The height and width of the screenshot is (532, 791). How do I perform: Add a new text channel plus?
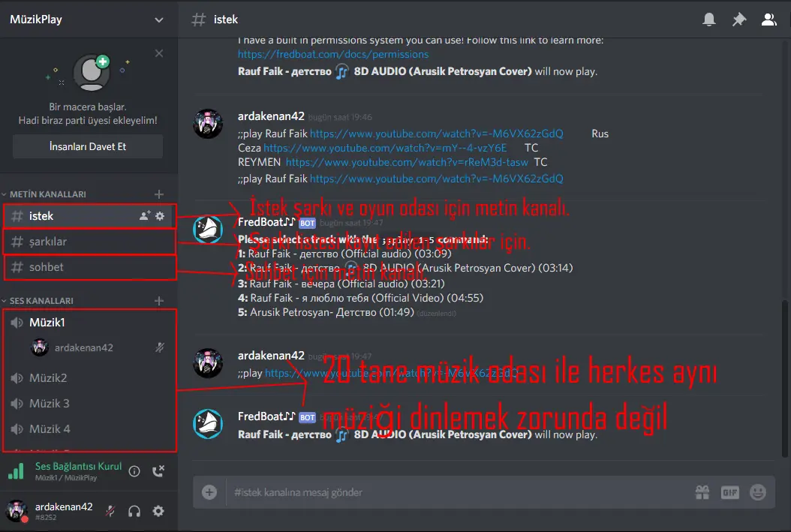(x=159, y=194)
